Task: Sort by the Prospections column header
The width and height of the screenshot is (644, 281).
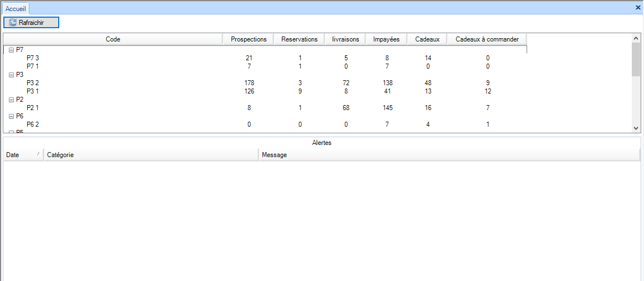Action: tap(248, 39)
